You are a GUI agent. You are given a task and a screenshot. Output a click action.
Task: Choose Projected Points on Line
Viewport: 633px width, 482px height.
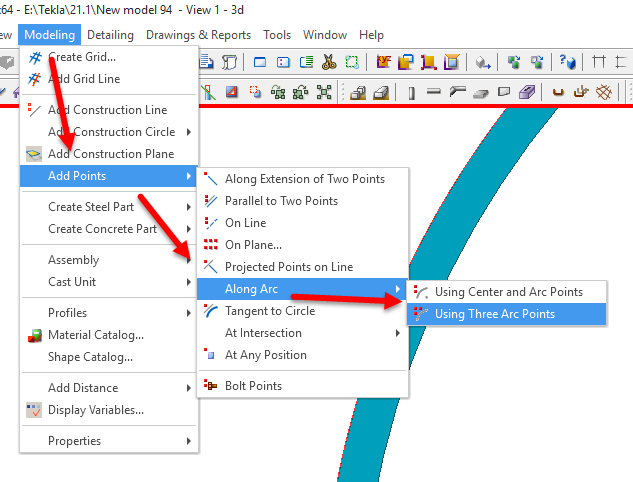coord(303,267)
